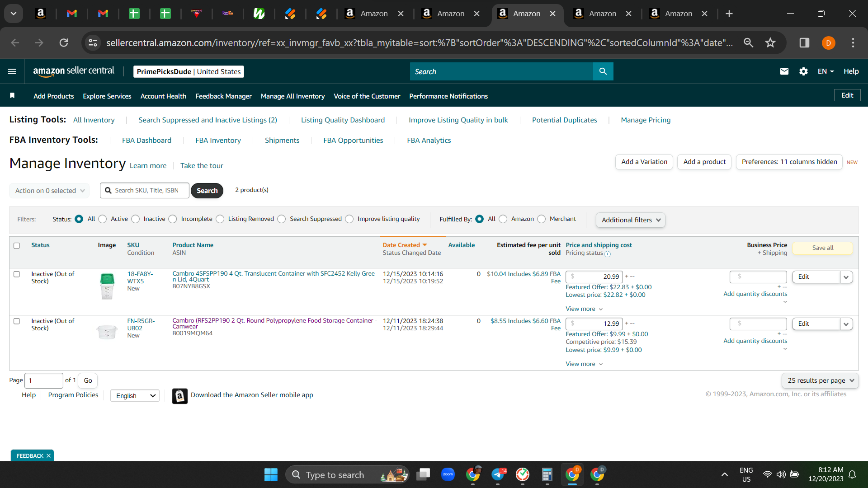Open Listing Quality Dashboard link
Viewport: 868px width, 488px height.
[343, 120]
